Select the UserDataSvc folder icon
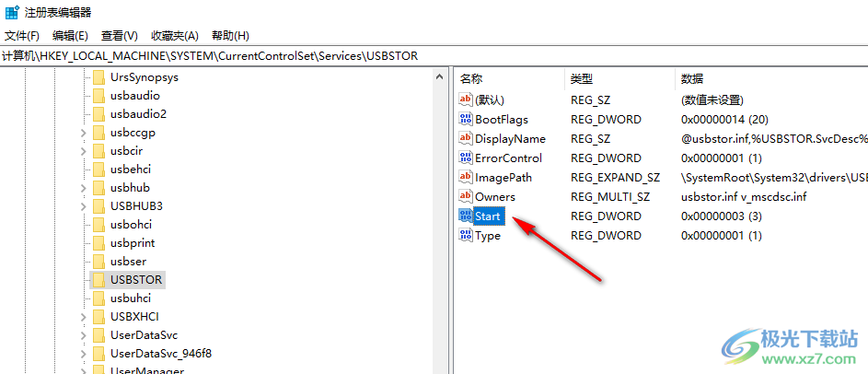This screenshot has width=868, height=374. (x=98, y=335)
